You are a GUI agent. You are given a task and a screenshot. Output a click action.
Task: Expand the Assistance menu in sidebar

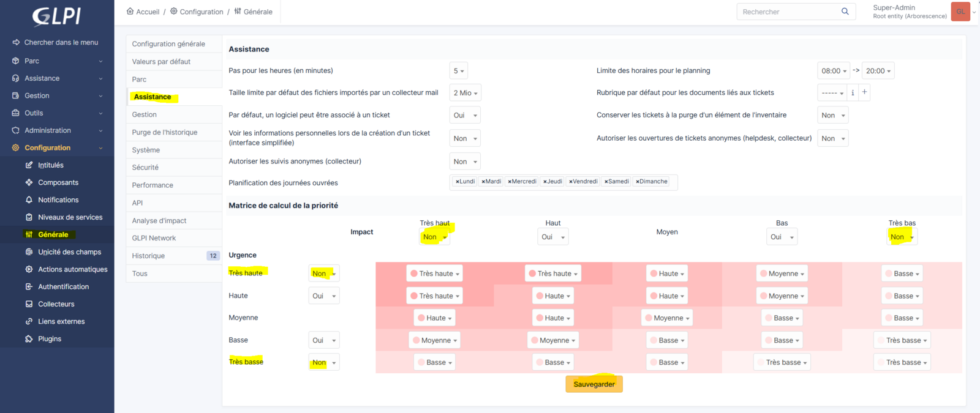[57, 78]
